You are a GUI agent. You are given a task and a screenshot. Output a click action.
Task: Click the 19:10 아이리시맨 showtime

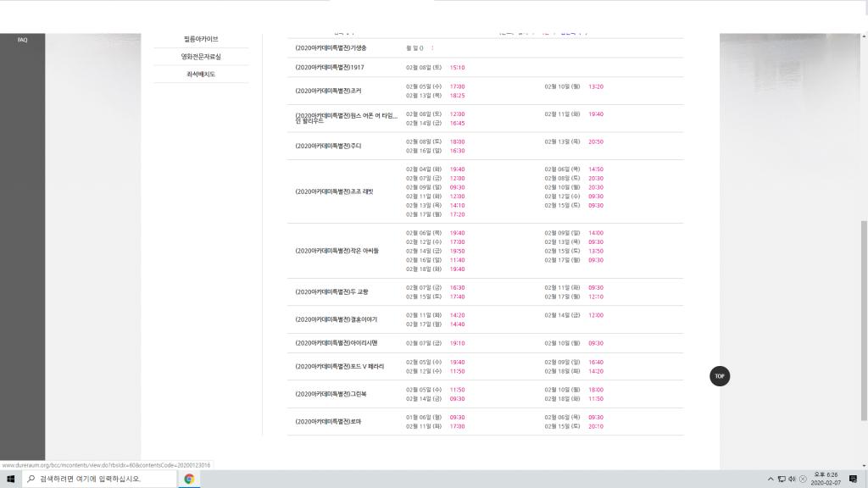(457, 344)
